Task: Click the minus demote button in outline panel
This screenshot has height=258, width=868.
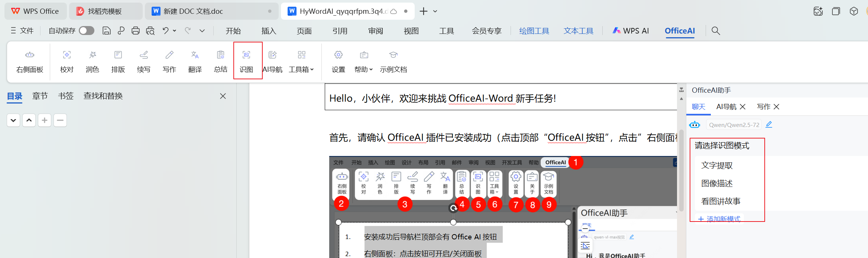Action: coord(60,120)
